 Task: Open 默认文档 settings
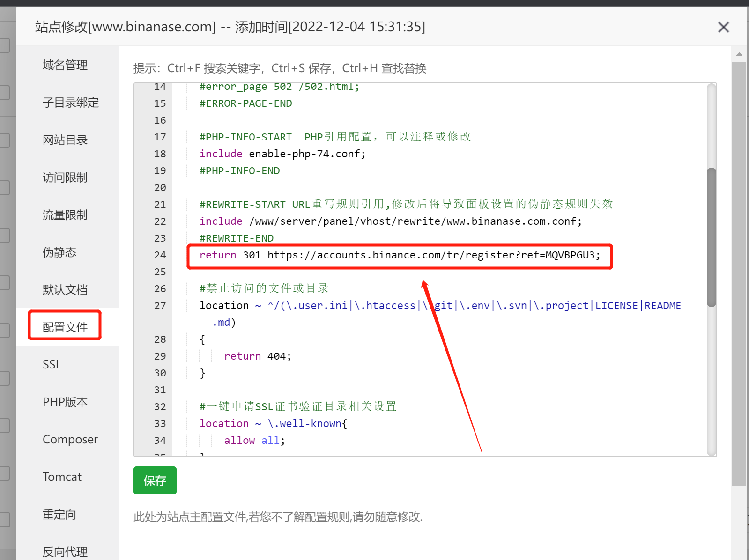[65, 290]
